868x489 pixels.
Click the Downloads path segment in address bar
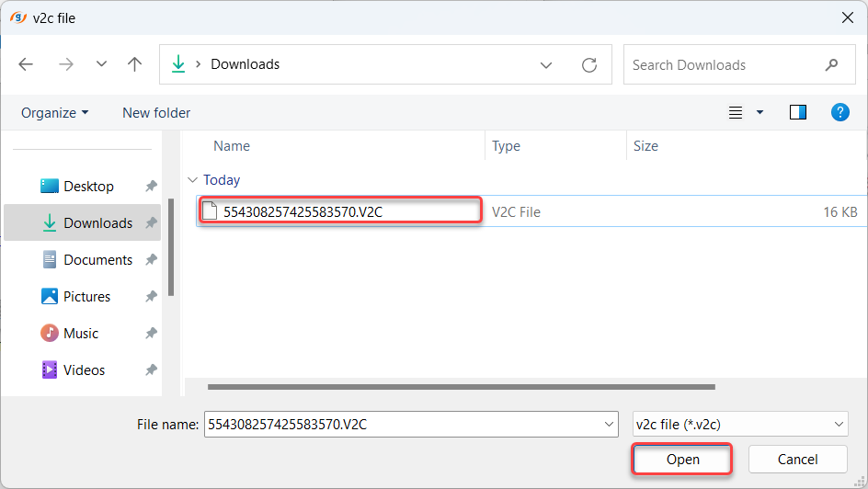click(246, 64)
